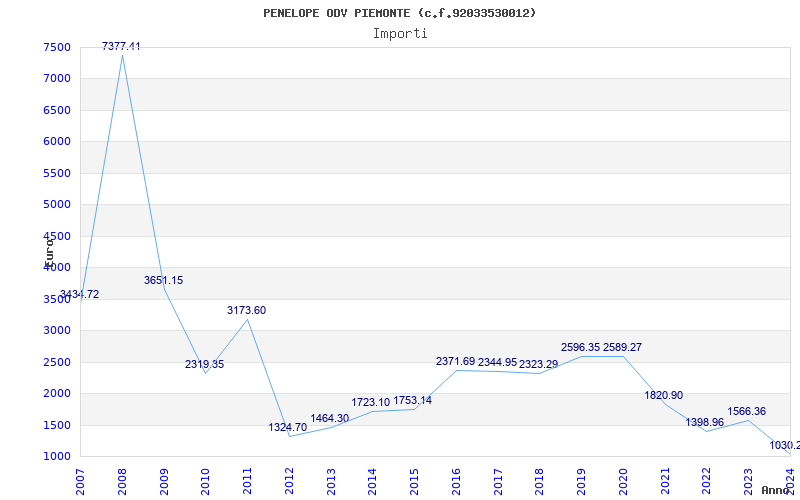The height and width of the screenshot is (500, 800).
Task: Select the 1753.14 data label
Action: [412, 400]
